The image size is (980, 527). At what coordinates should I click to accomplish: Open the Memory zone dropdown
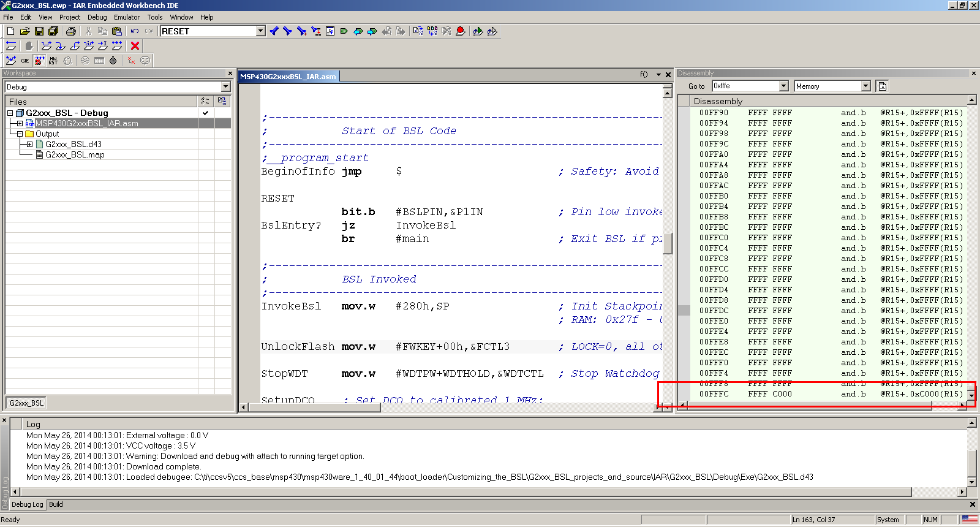coord(865,86)
